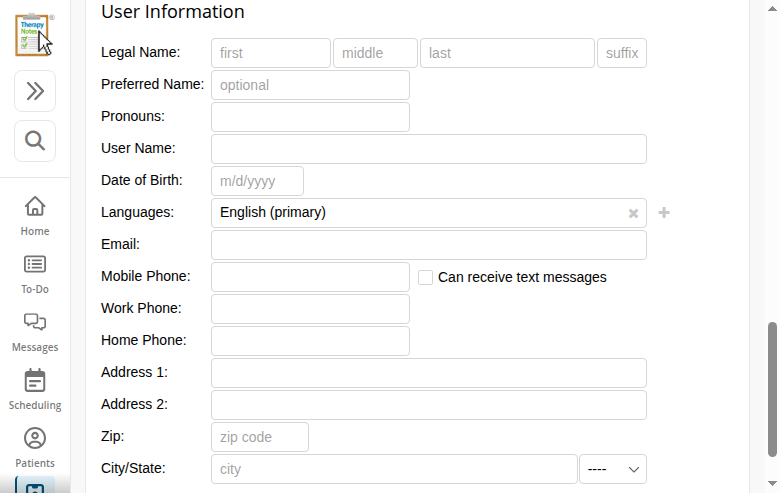Go to Home via house icon

[35, 206]
